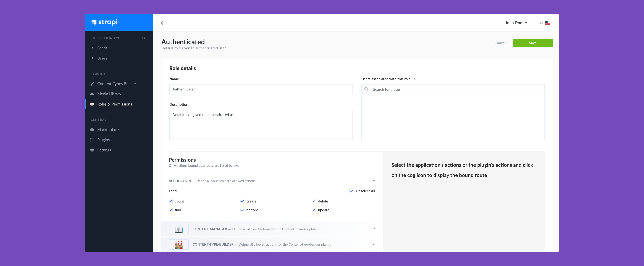This screenshot has height=266, width=644.
Task: Click the back arrow at top left
Action: pyautogui.click(x=162, y=23)
